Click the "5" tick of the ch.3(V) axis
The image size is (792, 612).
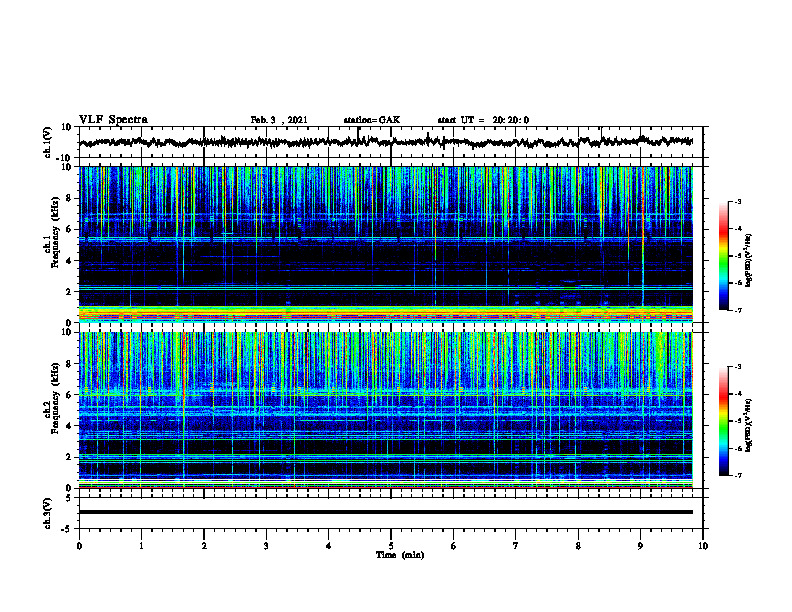[70, 498]
